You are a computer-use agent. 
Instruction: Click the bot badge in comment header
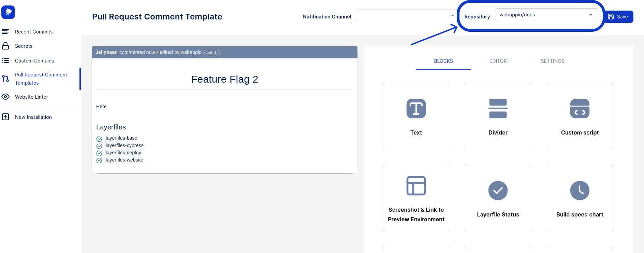pyautogui.click(x=212, y=53)
